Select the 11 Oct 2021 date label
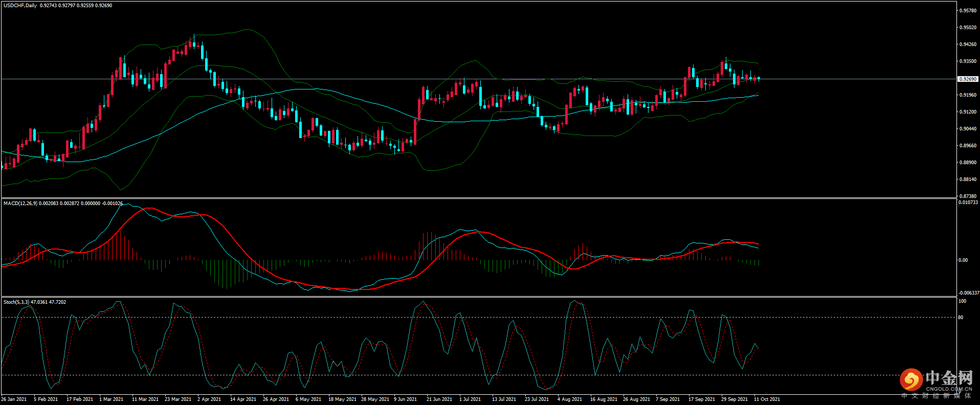Image resolution: width=980 pixels, height=405 pixels. 767,399
